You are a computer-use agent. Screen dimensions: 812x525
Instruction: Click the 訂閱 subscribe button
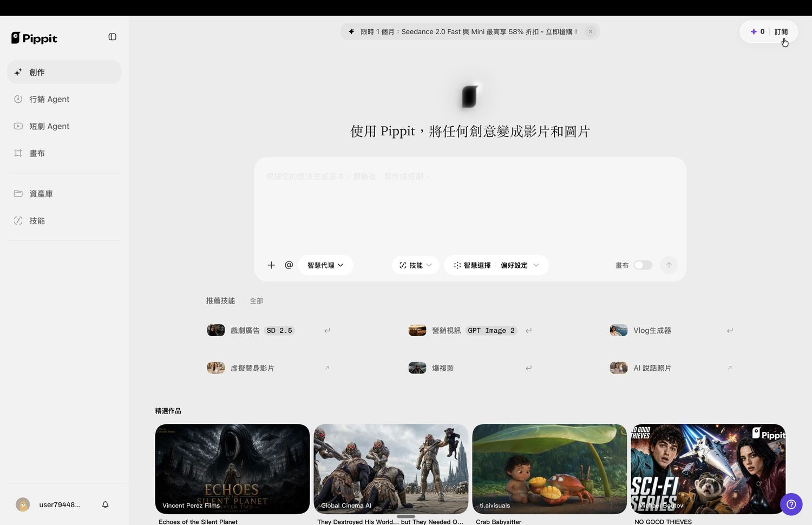tap(781, 31)
